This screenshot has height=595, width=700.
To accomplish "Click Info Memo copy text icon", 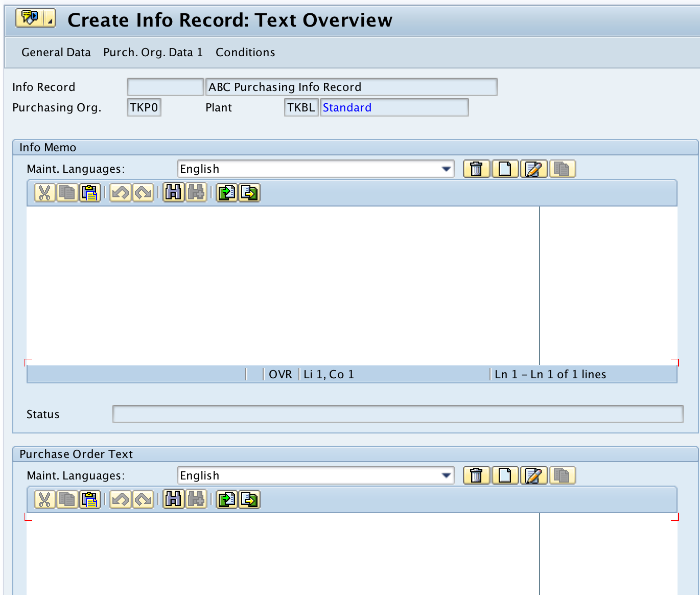I will (x=562, y=169).
